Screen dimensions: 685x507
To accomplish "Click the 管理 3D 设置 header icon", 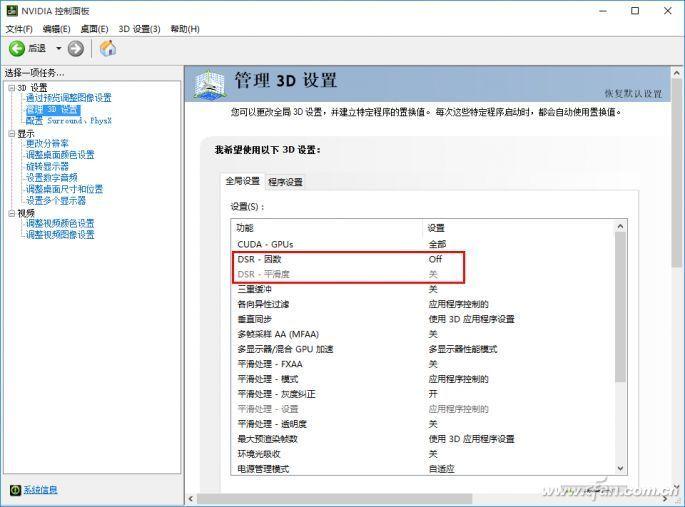I will (210, 84).
